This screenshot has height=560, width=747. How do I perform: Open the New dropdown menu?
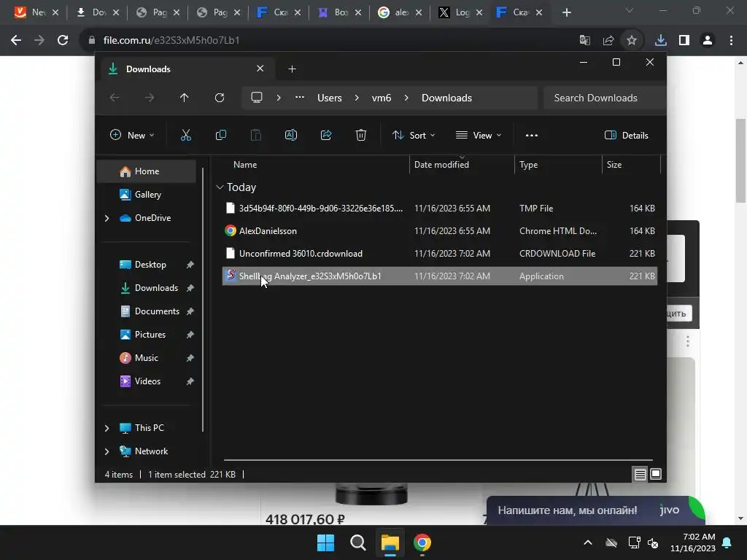[132, 135]
